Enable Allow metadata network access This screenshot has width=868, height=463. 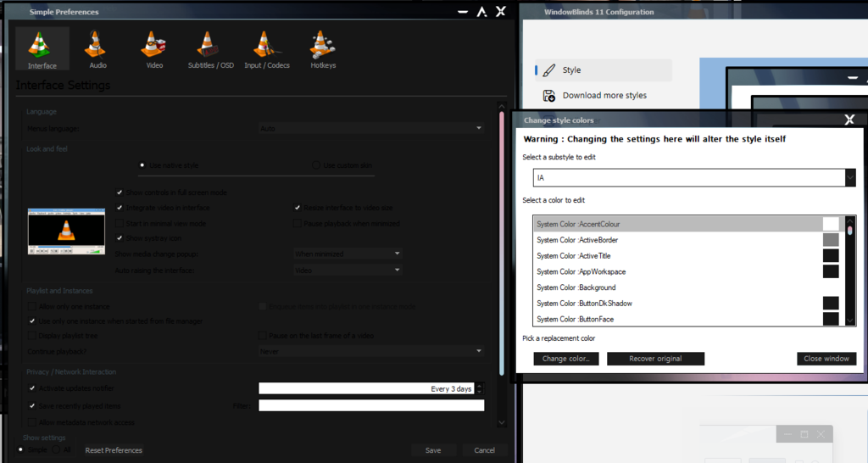tap(31, 422)
